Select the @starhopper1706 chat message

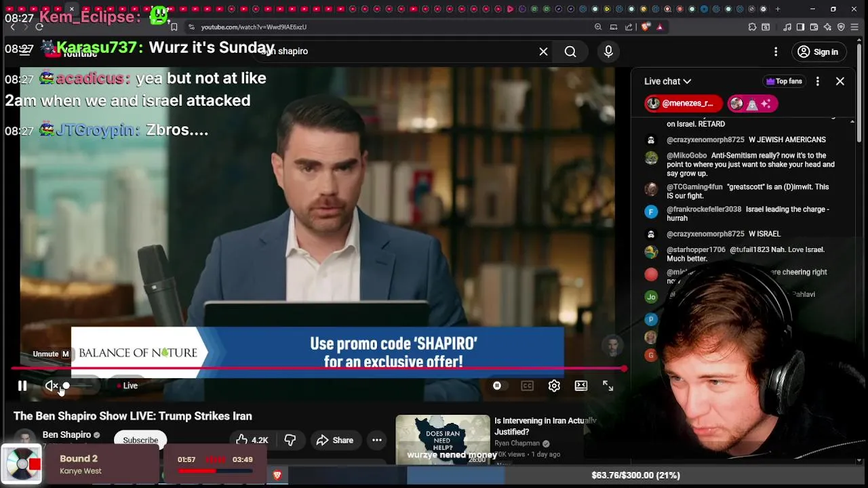click(739, 254)
